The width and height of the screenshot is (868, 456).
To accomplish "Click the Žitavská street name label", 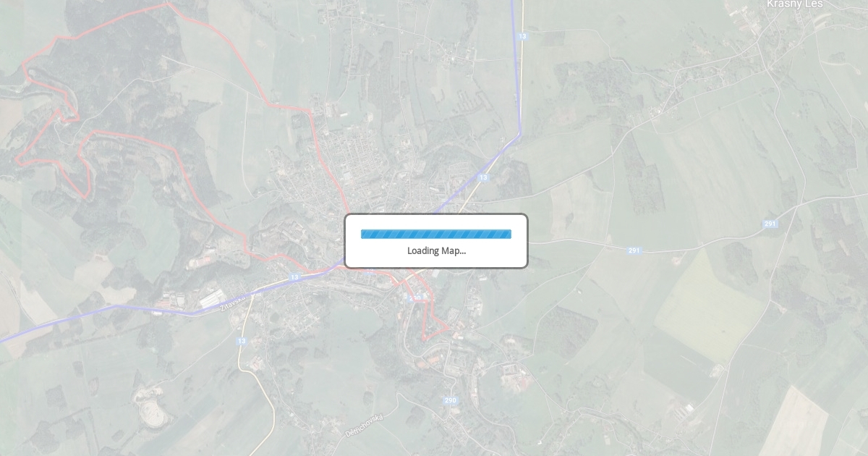I will click(x=233, y=303).
